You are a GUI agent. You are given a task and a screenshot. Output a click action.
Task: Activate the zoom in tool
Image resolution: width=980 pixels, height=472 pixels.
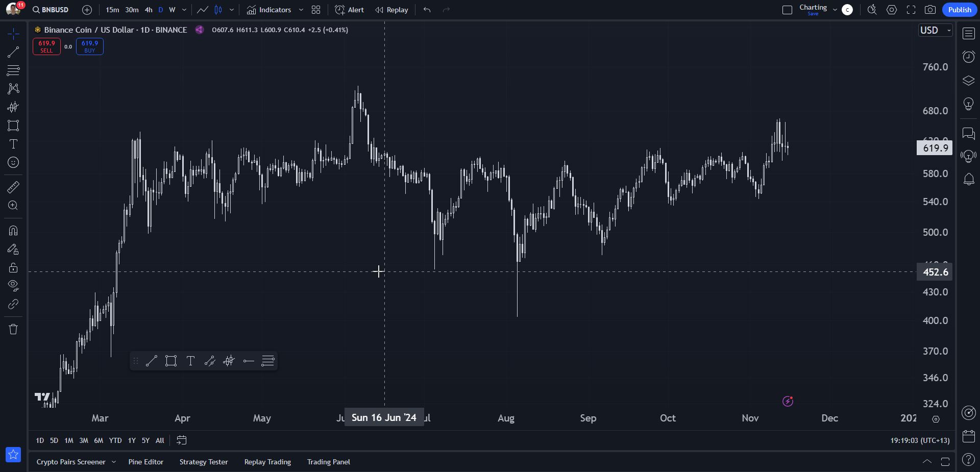[x=13, y=206]
